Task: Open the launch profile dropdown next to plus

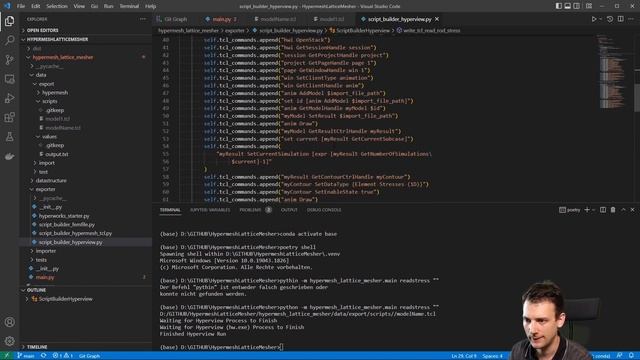Action: point(593,210)
